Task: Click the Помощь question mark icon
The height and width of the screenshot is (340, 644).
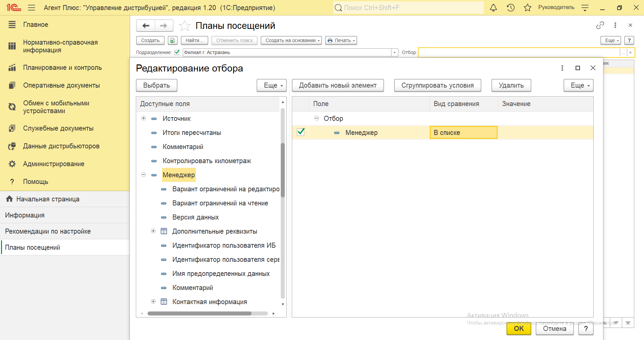Action: point(12,182)
